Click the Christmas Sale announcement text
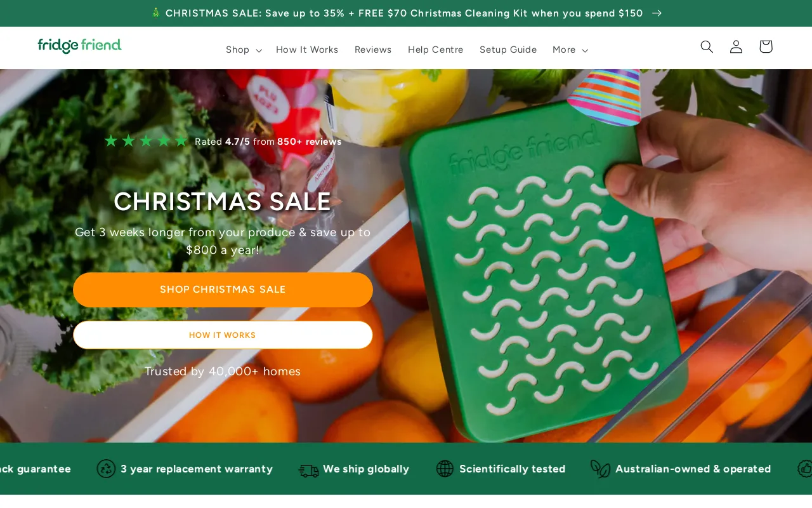 pos(404,13)
